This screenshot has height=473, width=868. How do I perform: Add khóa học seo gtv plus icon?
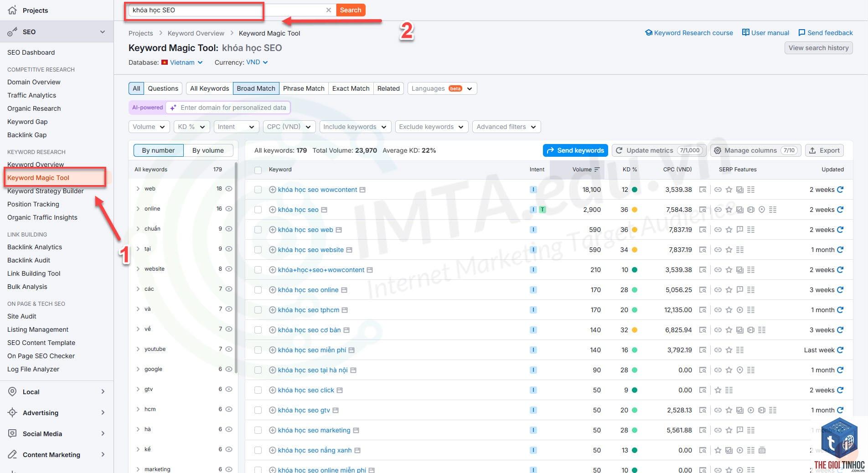click(273, 410)
